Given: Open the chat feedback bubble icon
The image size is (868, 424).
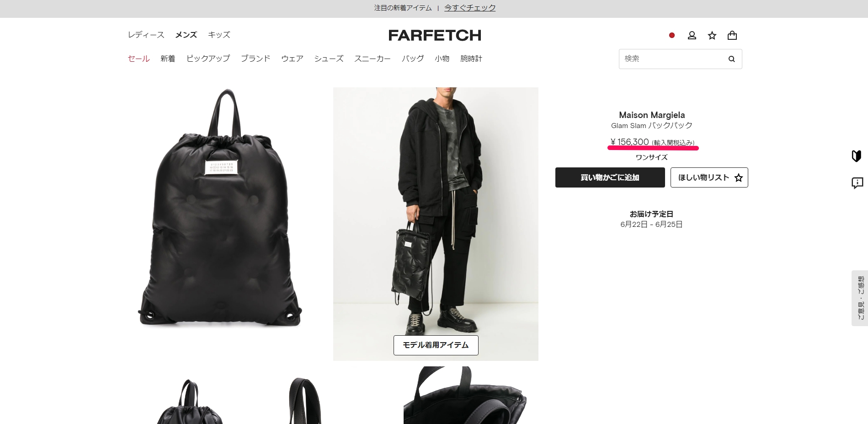Looking at the screenshot, I should tap(857, 183).
